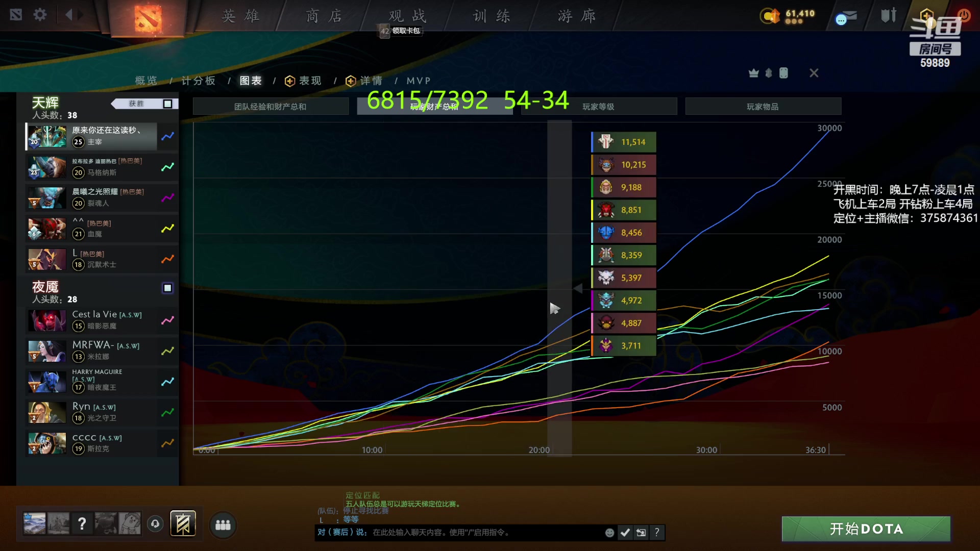Toggle graph line for 米拉娜 player
Screen dimensions: 980x551
(168, 351)
